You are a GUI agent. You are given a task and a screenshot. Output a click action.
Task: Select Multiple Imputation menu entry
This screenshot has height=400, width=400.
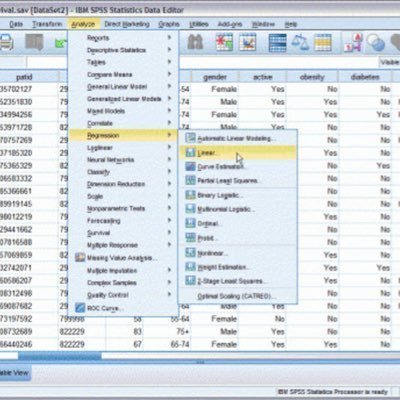pyautogui.click(x=123, y=270)
